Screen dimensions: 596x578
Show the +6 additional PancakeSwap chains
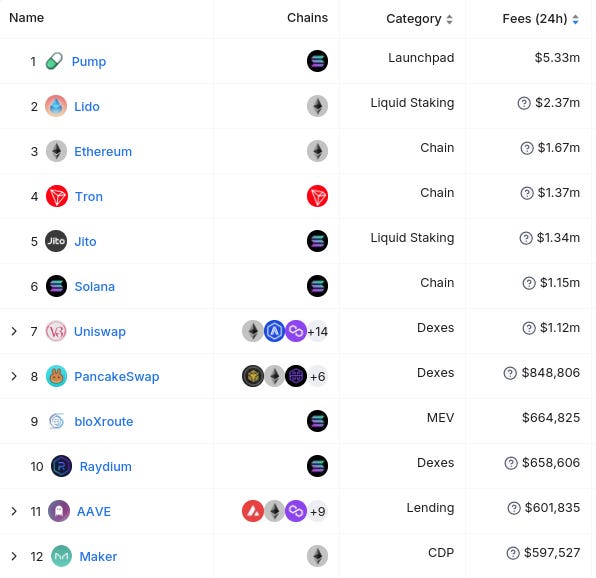pos(318,376)
